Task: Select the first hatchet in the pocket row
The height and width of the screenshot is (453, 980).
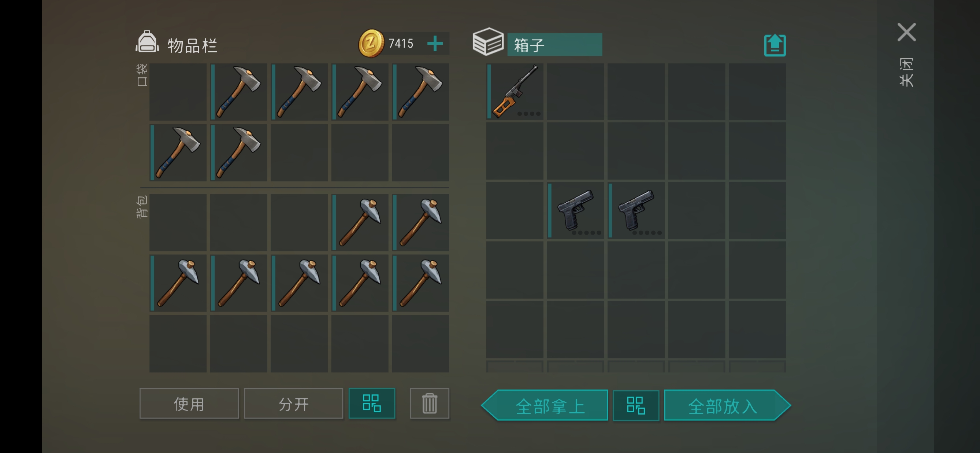Action: (238, 92)
